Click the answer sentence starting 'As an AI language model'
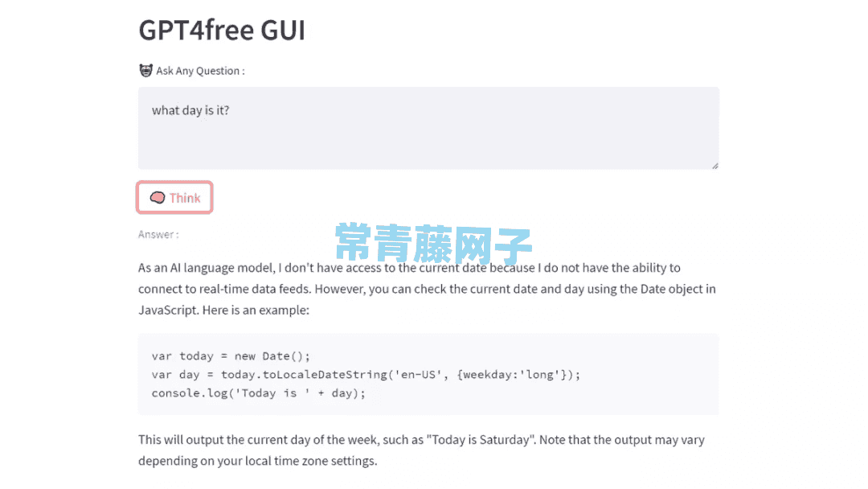The width and height of the screenshot is (868, 489). click(x=409, y=268)
